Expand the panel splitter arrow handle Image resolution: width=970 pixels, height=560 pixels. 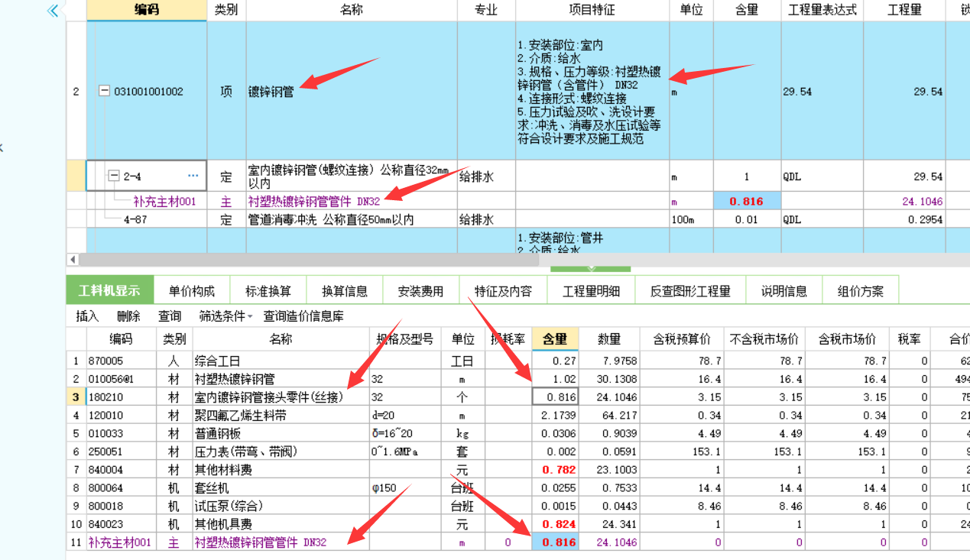pyautogui.click(x=590, y=269)
